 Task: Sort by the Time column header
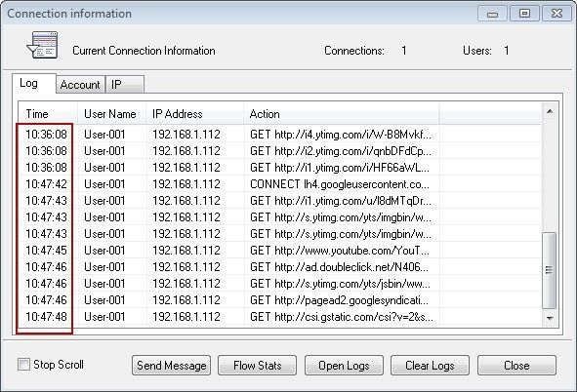(x=48, y=114)
